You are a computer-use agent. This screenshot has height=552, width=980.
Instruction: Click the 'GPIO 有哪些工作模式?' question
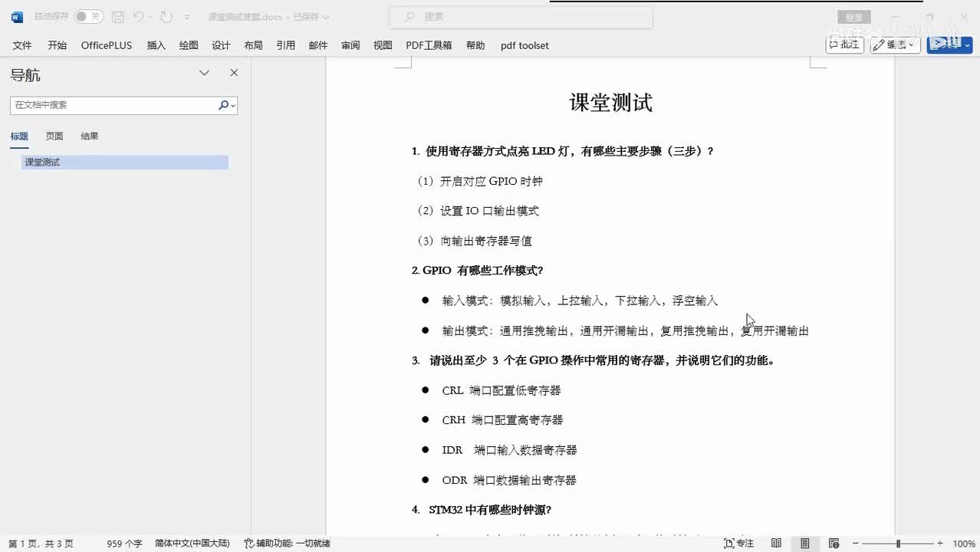point(477,271)
